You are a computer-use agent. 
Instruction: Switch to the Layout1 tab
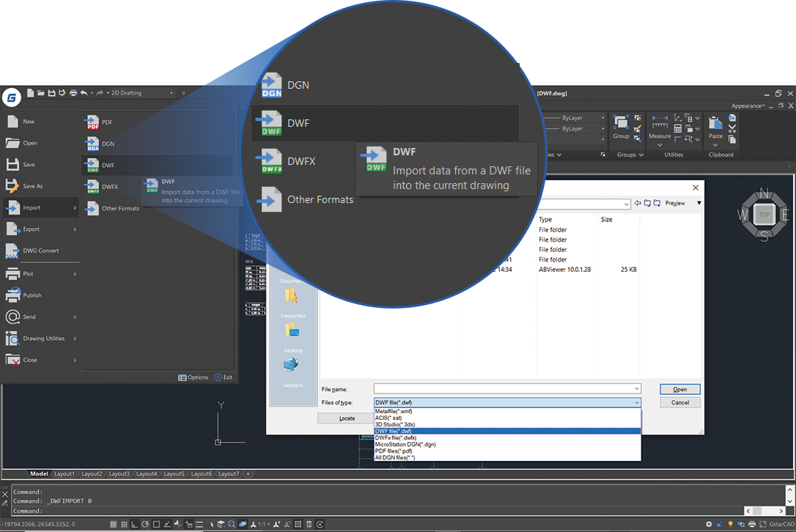point(64,474)
